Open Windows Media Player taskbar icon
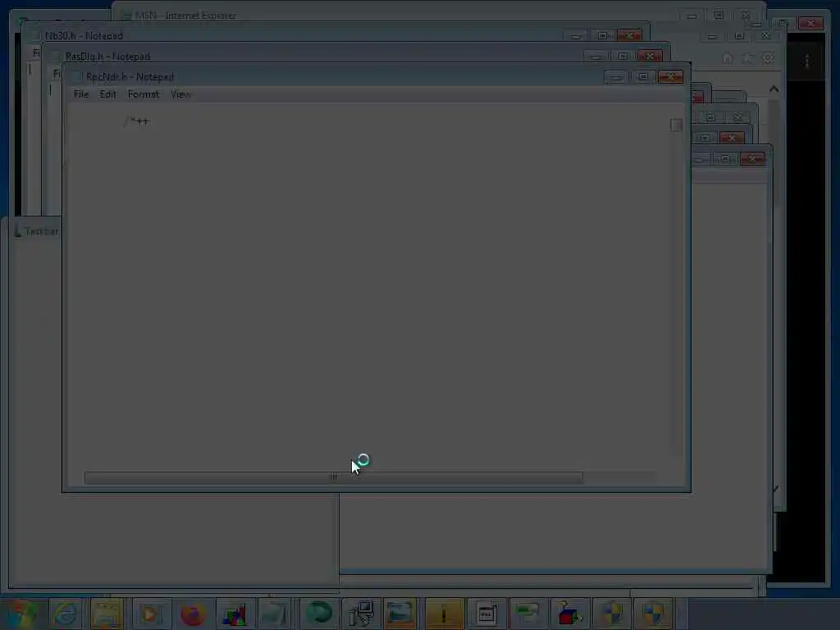This screenshot has height=630, width=840. (151, 614)
